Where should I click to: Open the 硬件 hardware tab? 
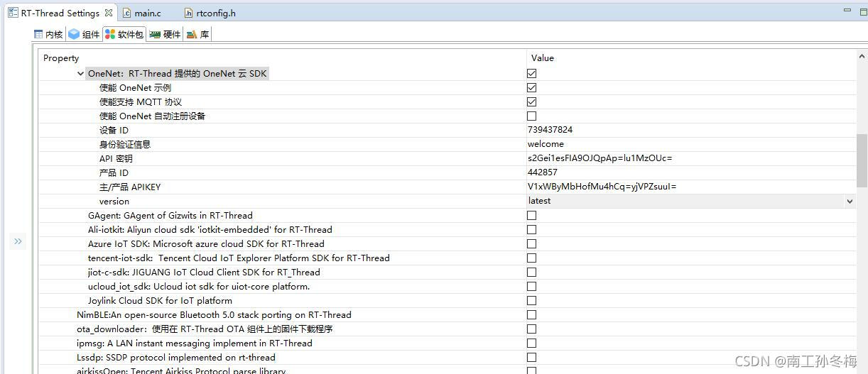tap(165, 34)
